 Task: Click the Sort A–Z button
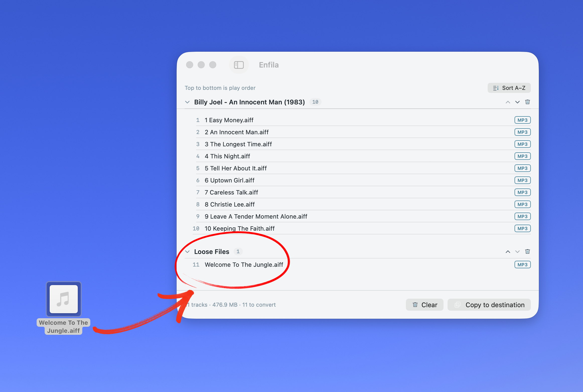click(x=509, y=88)
